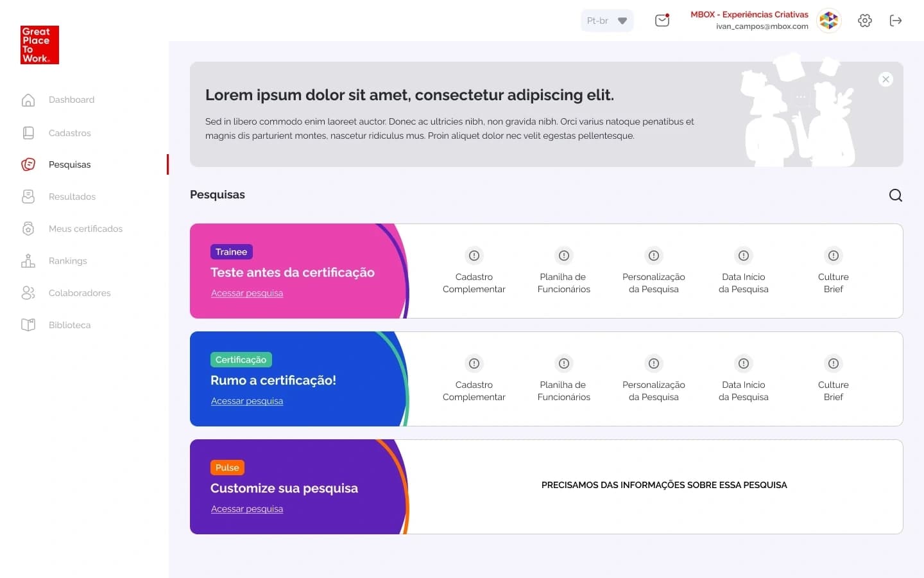Click Customize sua pesquisa title
Viewport: 924px width, 578px height.
pos(284,488)
